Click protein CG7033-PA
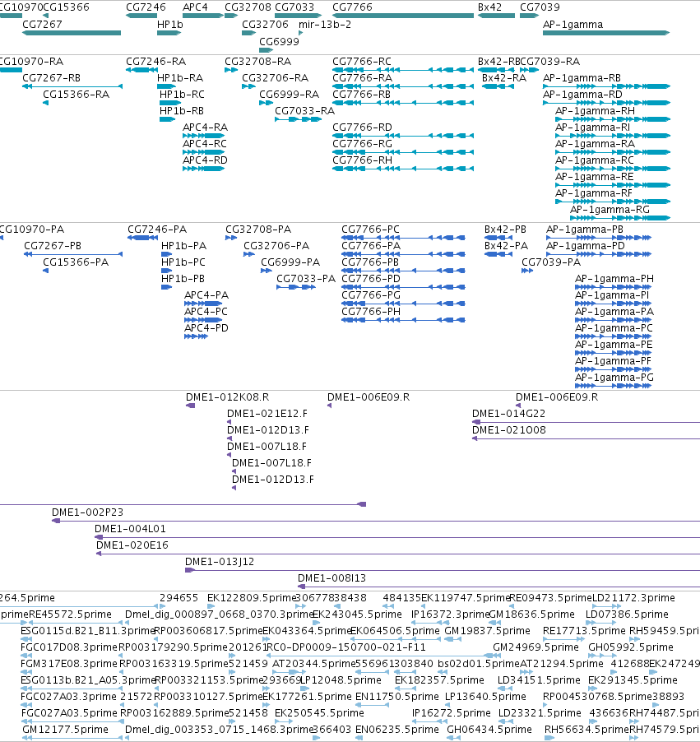This screenshot has width=700, height=742. pos(306,279)
